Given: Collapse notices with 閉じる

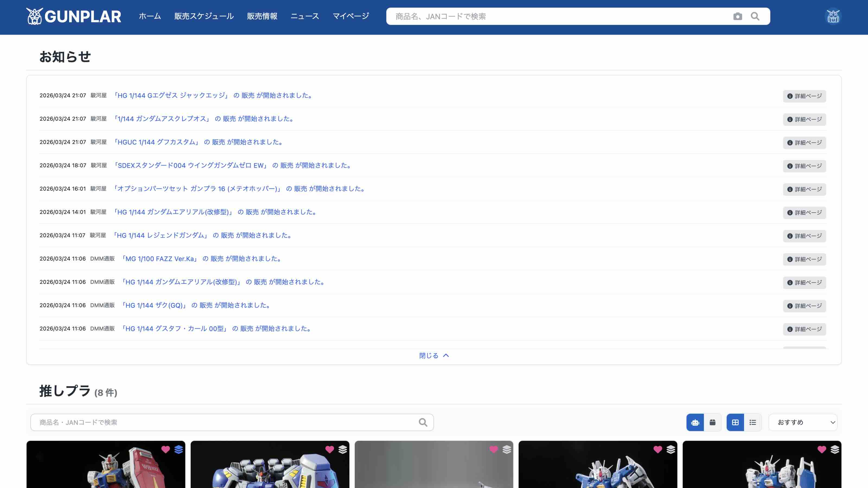Looking at the screenshot, I should point(434,356).
